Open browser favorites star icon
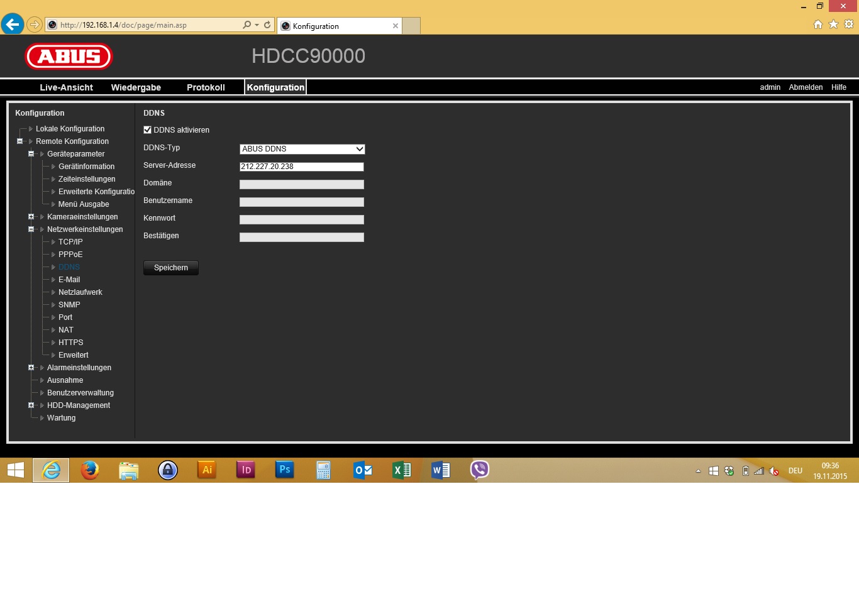859x616 pixels. tap(833, 25)
